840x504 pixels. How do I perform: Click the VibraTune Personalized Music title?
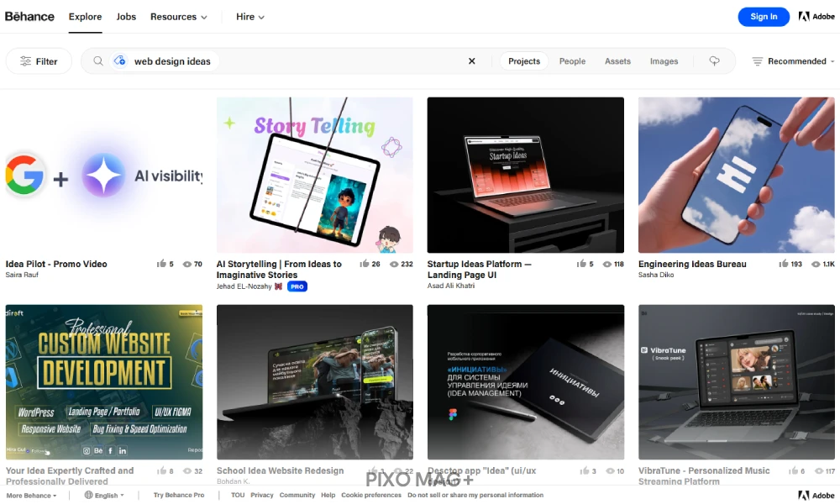pos(704,475)
